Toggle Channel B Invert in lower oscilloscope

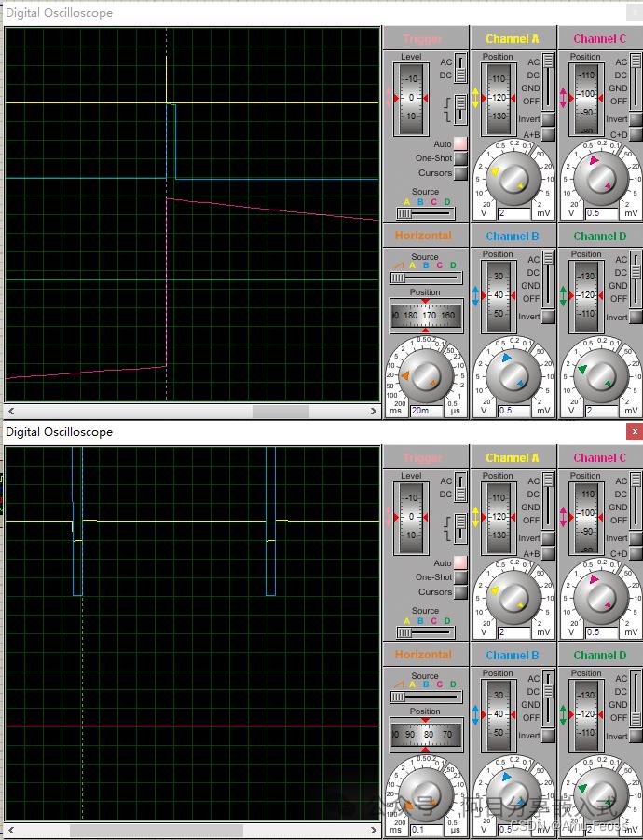(548, 735)
